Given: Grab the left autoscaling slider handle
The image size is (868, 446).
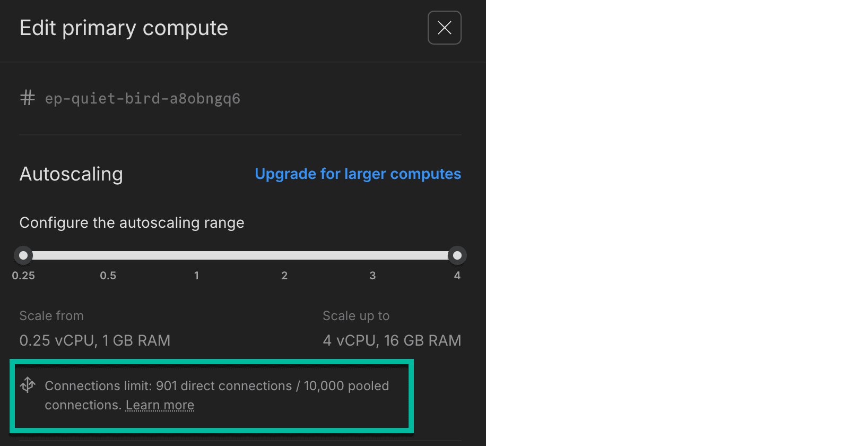Looking at the screenshot, I should 23,255.
